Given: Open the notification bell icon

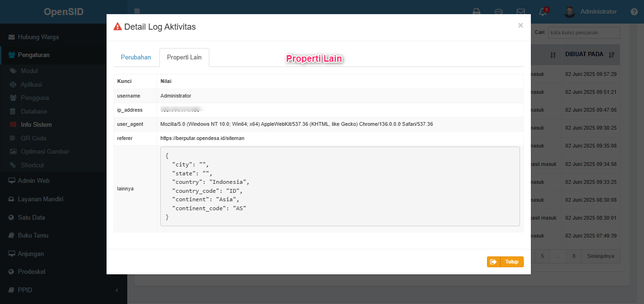Looking at the screenshot, I should point(543,12).
